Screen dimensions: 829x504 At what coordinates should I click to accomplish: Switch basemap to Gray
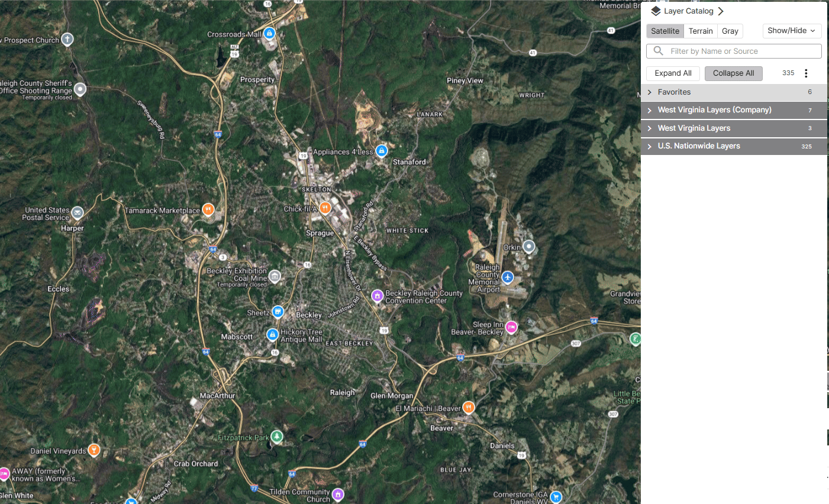[x=730, y=31]
